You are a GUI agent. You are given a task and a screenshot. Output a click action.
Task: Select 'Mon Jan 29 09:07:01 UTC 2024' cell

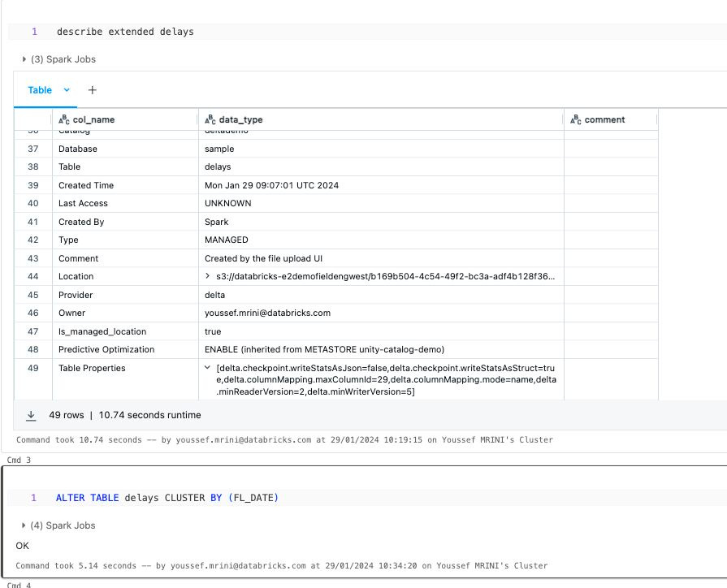point(381,185)
